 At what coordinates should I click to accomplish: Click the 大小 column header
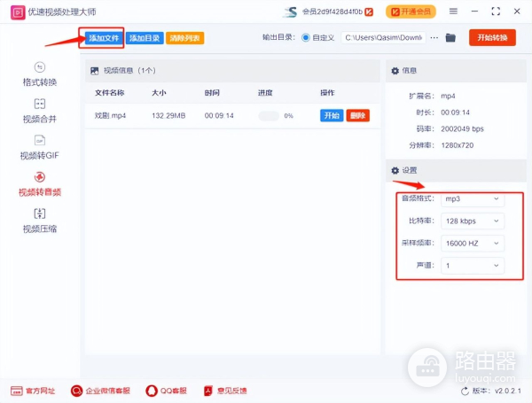pyautogui.click(x=159, y=93)
